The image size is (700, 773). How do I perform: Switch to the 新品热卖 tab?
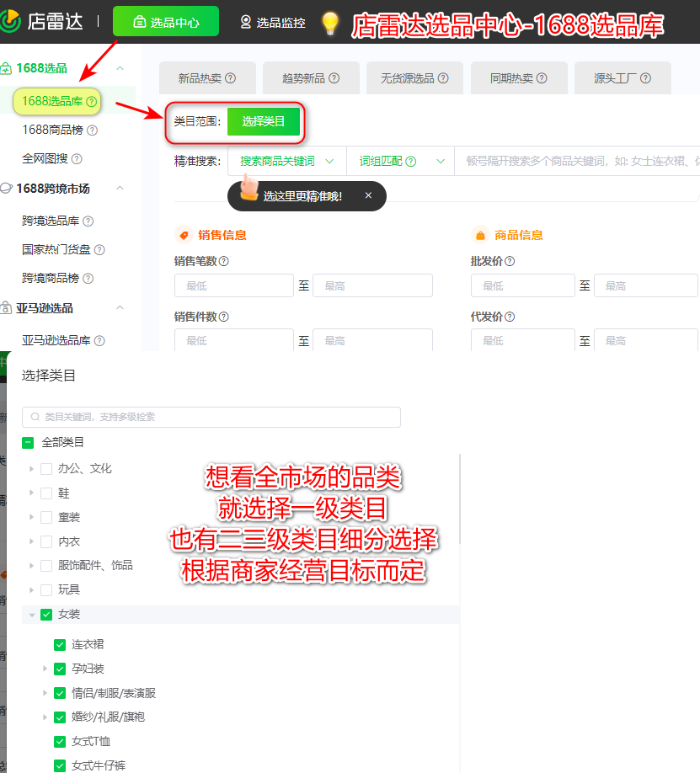pos(206,77)
